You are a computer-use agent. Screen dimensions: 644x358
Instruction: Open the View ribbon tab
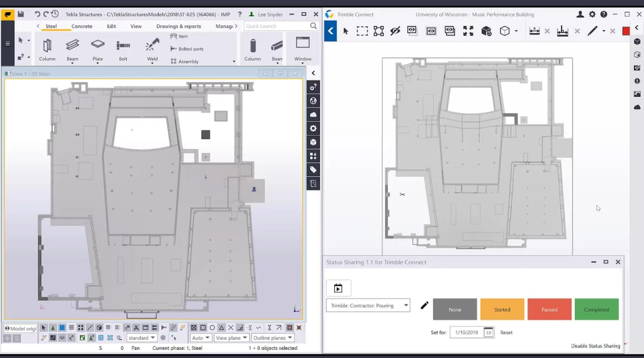click(x=136, y=26)
